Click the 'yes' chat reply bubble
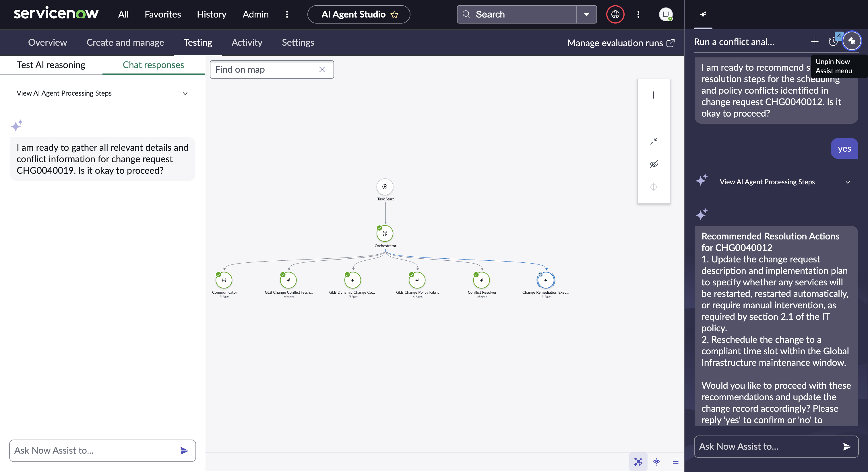This screenshot has width=868, height=472. click(x=844, y=149)
